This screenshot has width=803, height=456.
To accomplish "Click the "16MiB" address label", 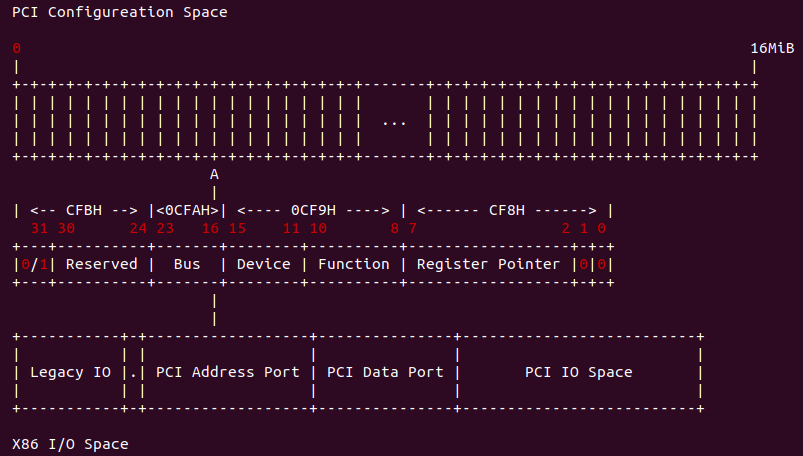I will click(x=772, y=48).
